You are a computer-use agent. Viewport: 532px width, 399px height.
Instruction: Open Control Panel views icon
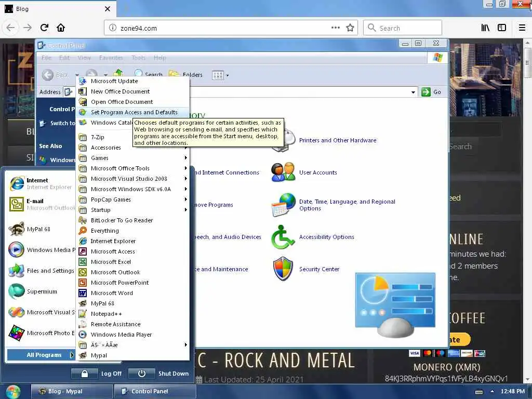pyautogui.click(x=218, y=75)
